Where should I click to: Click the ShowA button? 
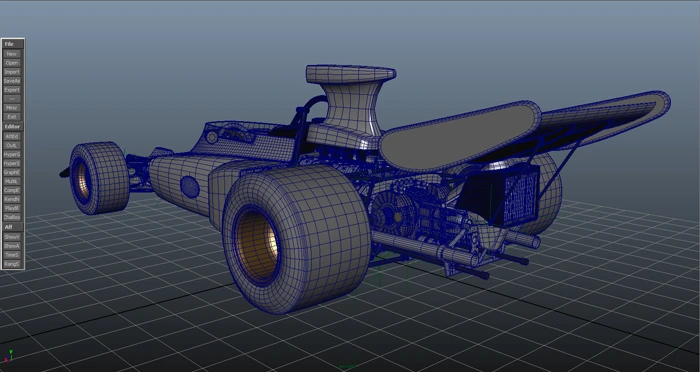coord(12,246)
